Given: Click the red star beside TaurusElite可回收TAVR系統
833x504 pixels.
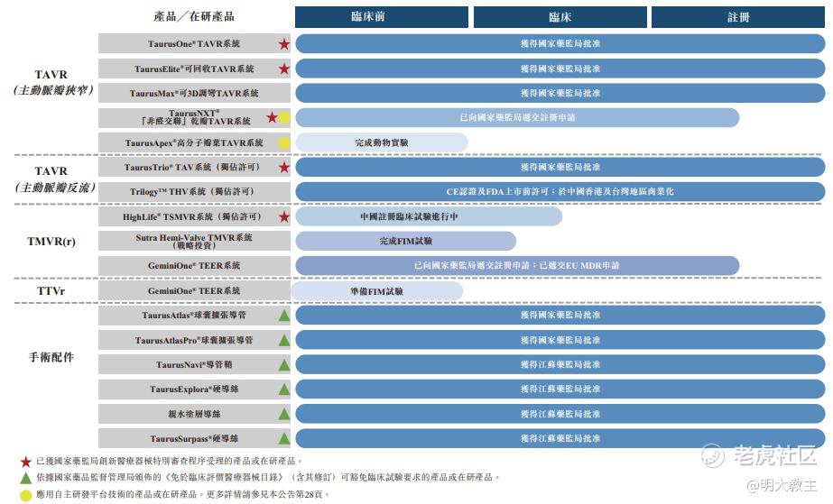Looking at the screenshot, I should tap(284, 69).
